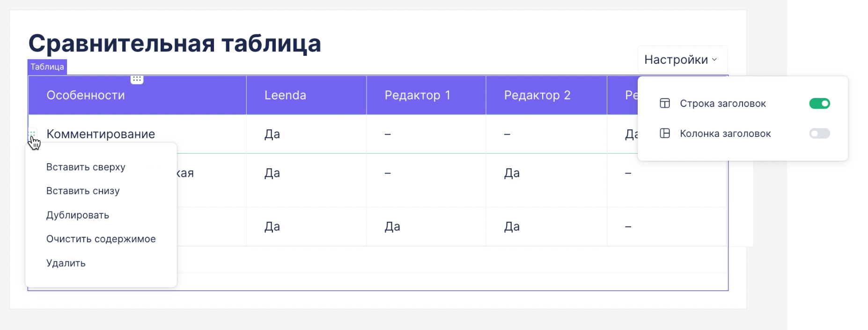Click the Строка заголовок row icon

pyautogui.click(x=665, y=104)
